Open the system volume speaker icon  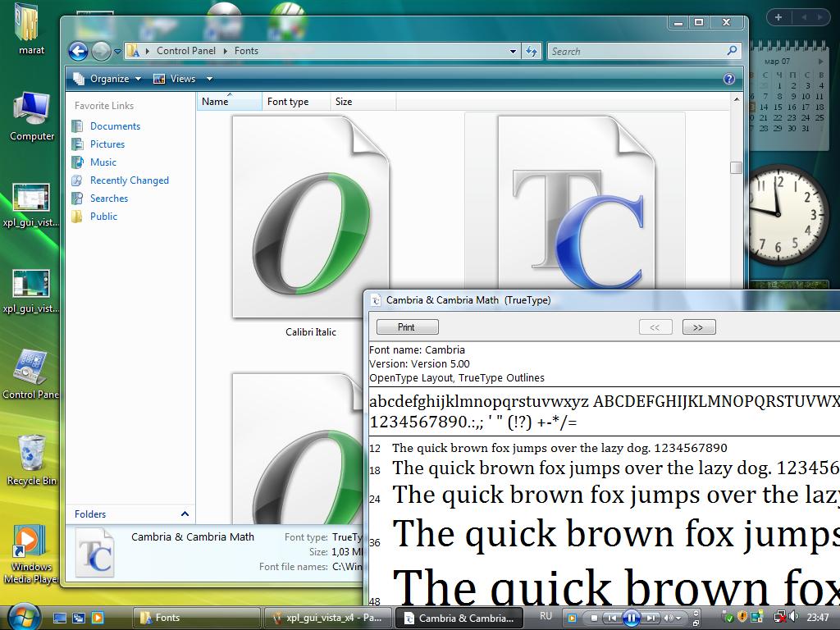tap(793, 618)
